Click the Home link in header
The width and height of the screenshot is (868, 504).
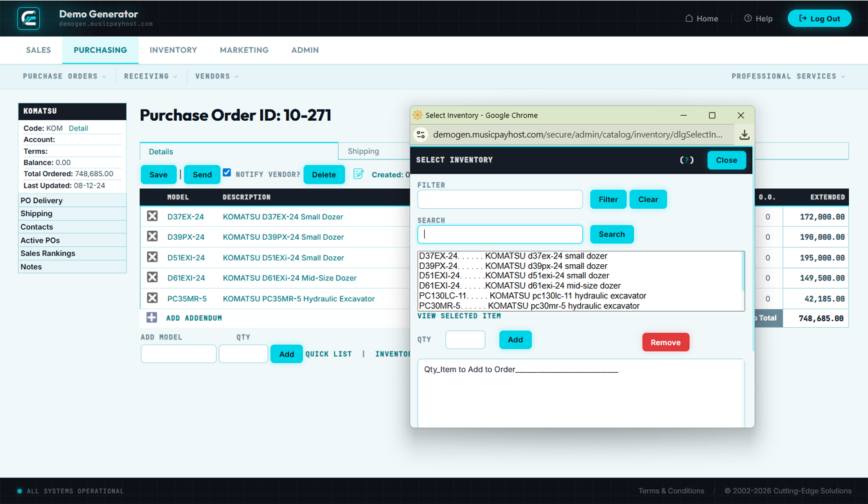click(702, 19)
